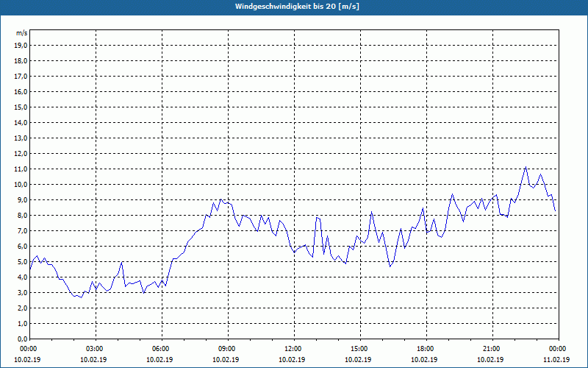Click the "14,0" y-axis label
Image resolution: width=588 pixels, height=368 pixels.
pos(21,122)
